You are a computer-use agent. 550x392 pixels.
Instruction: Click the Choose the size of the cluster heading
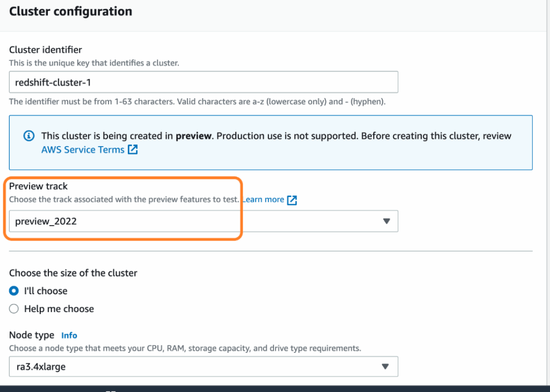73,273
